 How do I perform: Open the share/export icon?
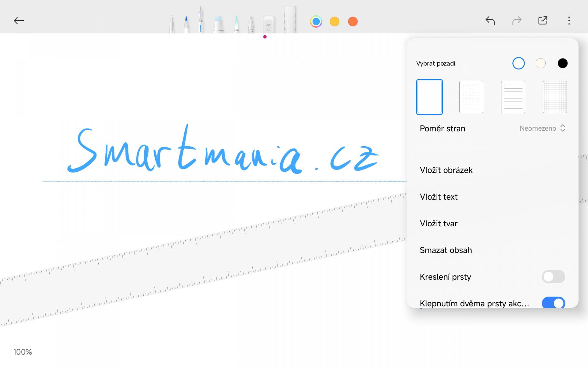coord(543,21)
